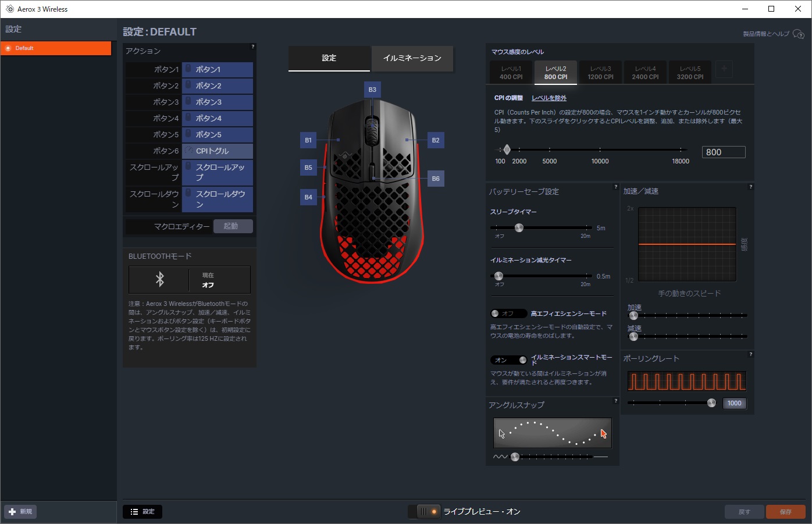
Task: Click the CPI value field showing 800
Action: click(x=724, y=152)
